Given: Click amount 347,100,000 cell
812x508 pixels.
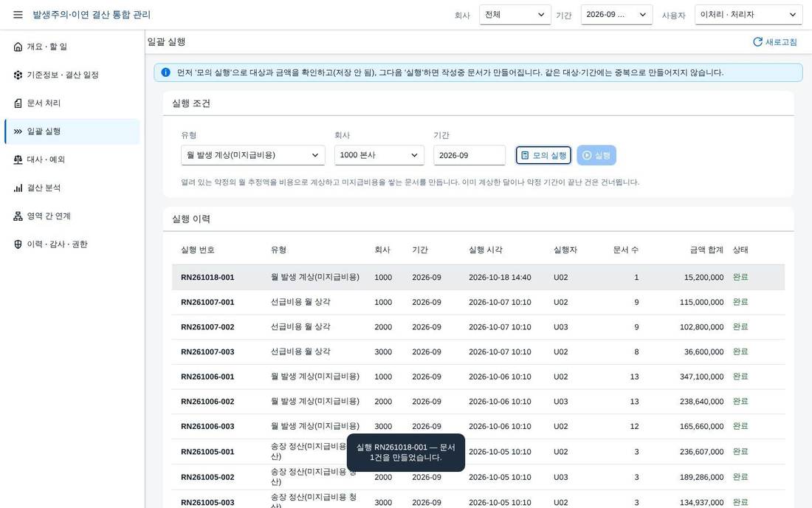Looking at the screenshot, I should click(702, 377).
